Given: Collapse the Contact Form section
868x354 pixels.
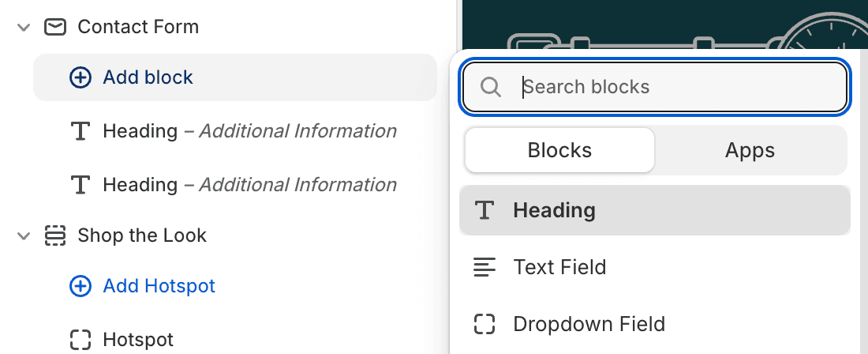Looking at the screenshot, I should tap(23, 27).
